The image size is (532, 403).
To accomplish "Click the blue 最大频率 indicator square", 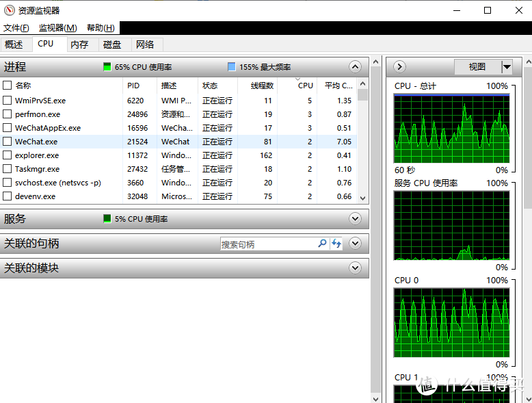I will pyautogui.click(x=231, y=67).
